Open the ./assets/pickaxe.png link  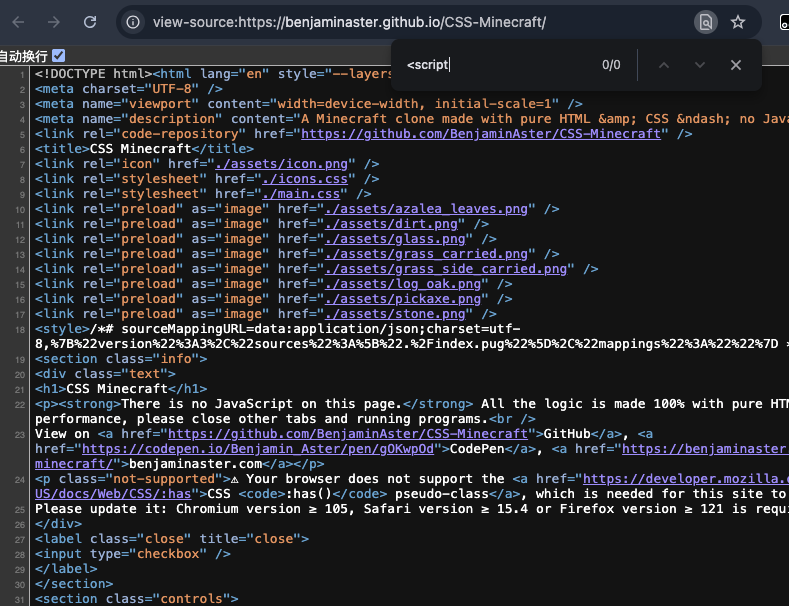coord(403,299)
